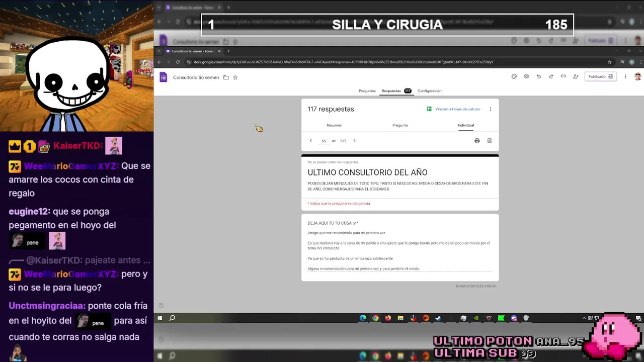
Task: Open the tab search dropdown arrow
Action: pyautogui.click(x=159, y=51)
